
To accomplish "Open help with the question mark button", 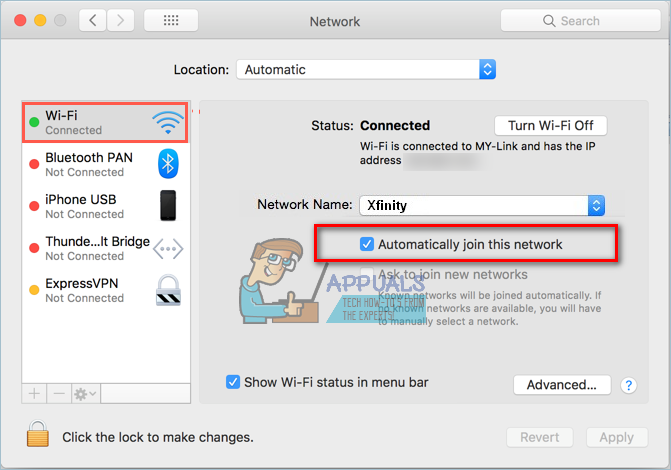I will click(628, 385).
